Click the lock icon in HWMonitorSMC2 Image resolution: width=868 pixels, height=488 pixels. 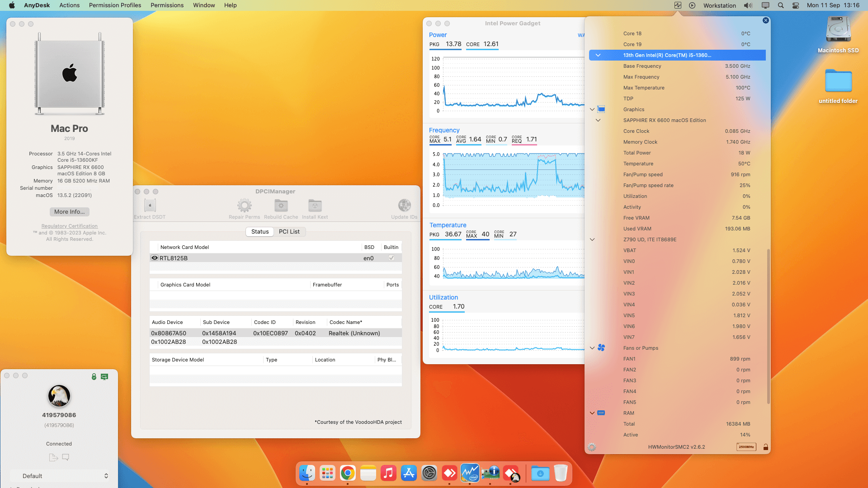tap(766, 447)
